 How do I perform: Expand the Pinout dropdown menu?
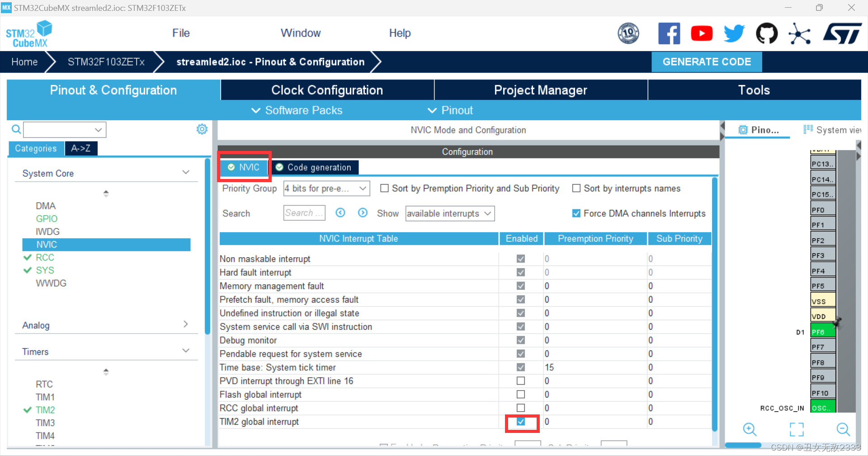tap(450, 110)
